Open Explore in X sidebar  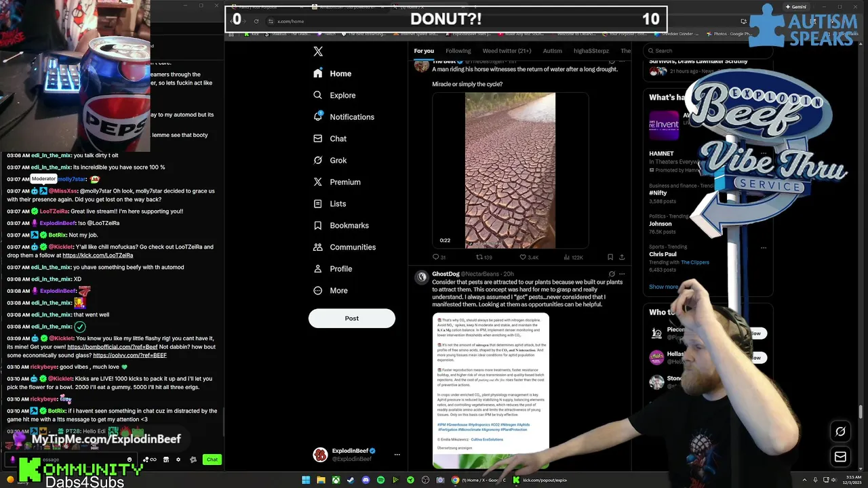334,95
